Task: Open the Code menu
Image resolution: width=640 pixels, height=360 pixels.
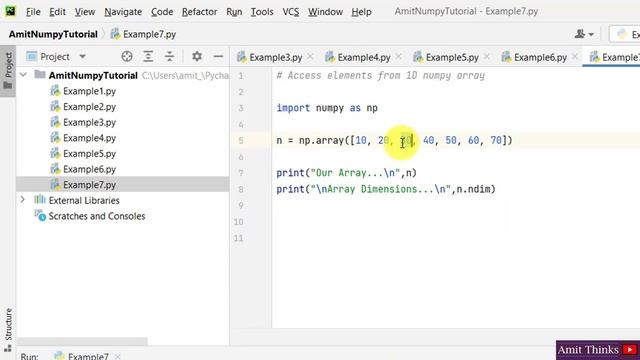Action: click(162, 12)
